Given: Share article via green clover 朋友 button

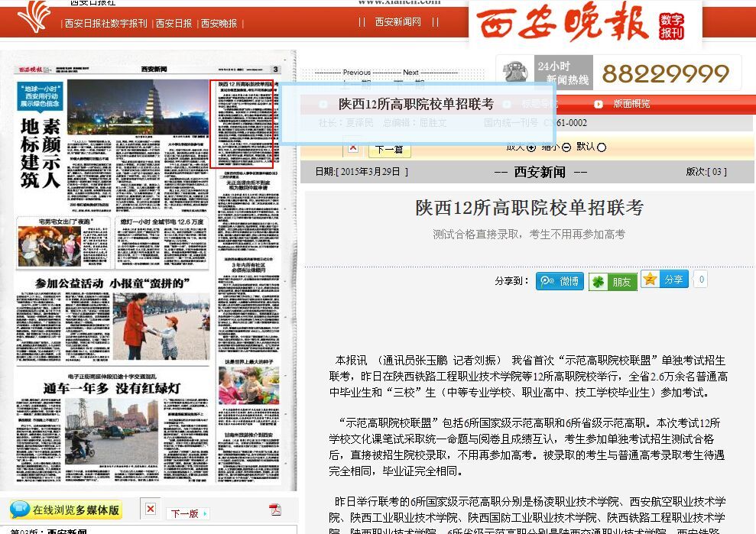Looking at the screenshot, I should pyautogui.click(x=612, y=282).
